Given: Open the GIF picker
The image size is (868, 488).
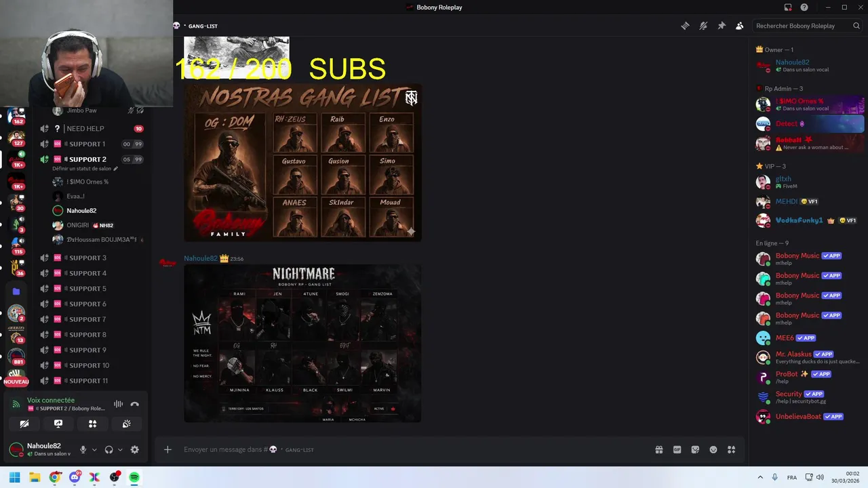Looking at the screenshot, I should 677,449.
